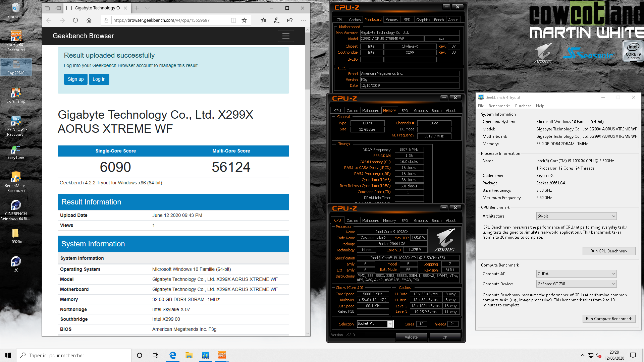The image size is (644, 362).
Task: Open Bench tab in bottom CPU-Z window
Action: (436, 221)
